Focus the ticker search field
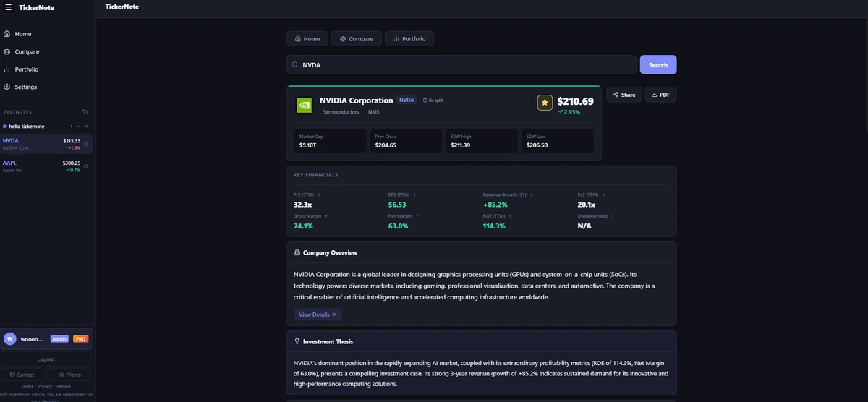 pos(461,64)
